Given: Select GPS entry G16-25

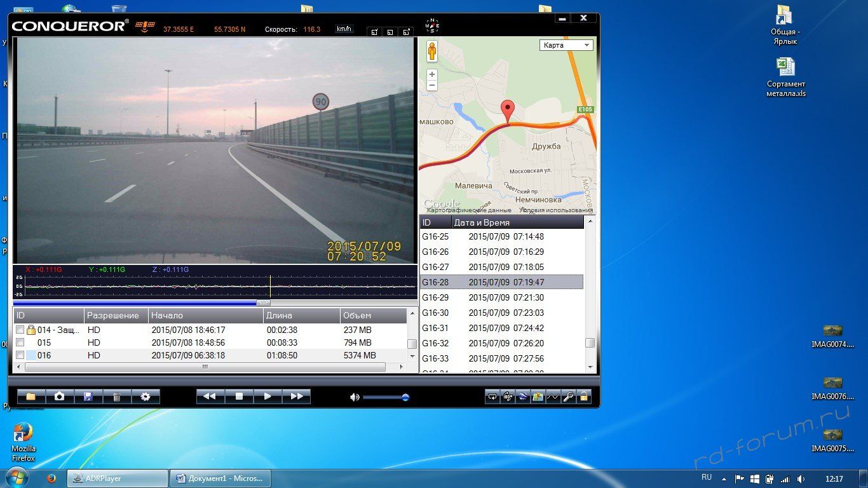Looking at the screenshot, I should pos(501,236).
